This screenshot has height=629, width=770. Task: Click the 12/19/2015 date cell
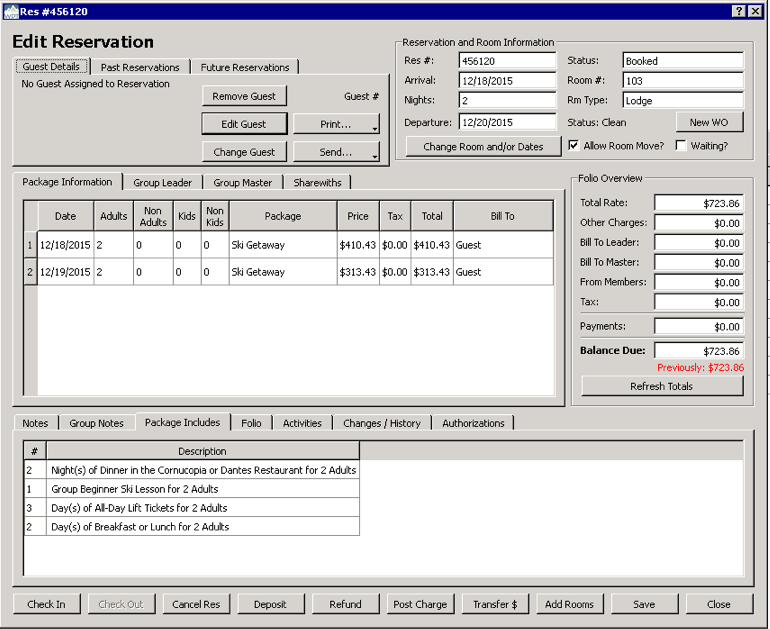click(65, 272)
